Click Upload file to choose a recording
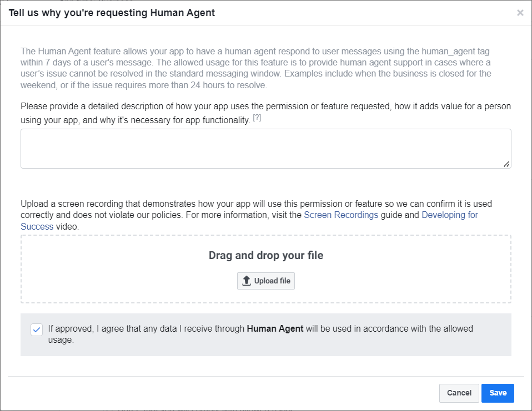The width and height of the screenshot is (532, 411). point(266,281)
